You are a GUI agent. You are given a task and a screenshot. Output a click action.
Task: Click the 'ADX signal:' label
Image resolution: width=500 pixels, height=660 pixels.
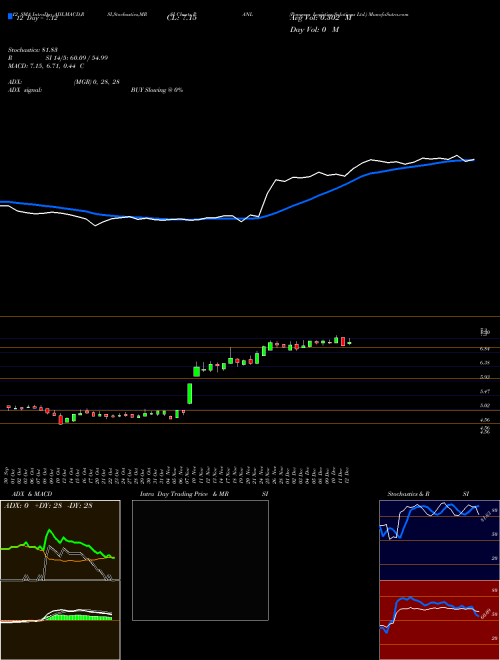pos(25,90)
